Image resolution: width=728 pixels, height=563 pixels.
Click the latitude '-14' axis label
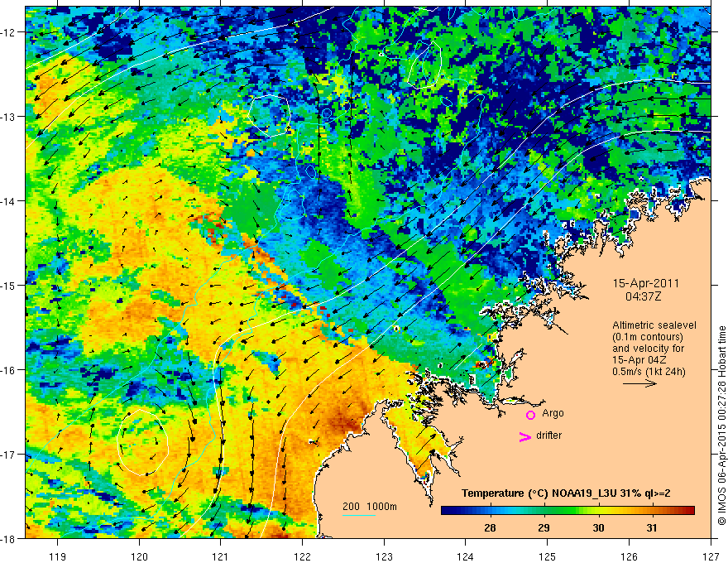tap(8, 201)
